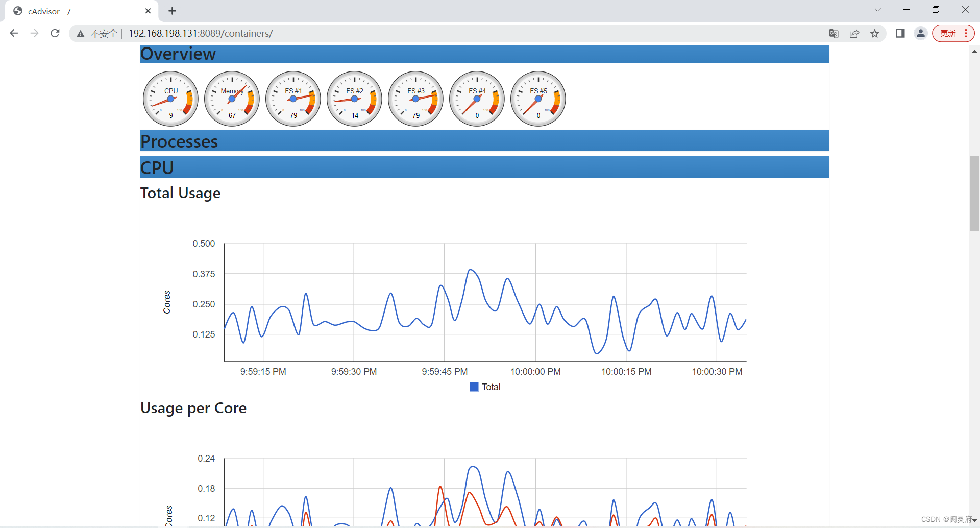The image size is (980, 528).
Task: Close the cAdvisor tab
Action: pyautogui.click(x=148, y=11)
